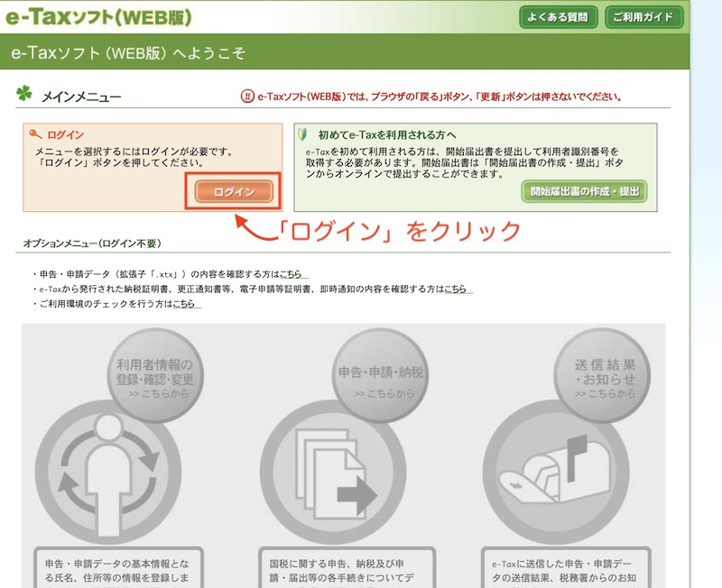Click the オプションメニュー(ログイン不要) heading
The width and height of the screenshot is (722, 588).
pyautogui.click(x=92, y=243)
